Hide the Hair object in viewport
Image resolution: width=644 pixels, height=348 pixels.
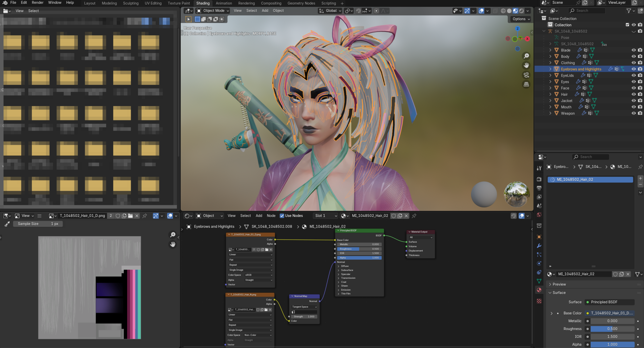click(634, 94)
